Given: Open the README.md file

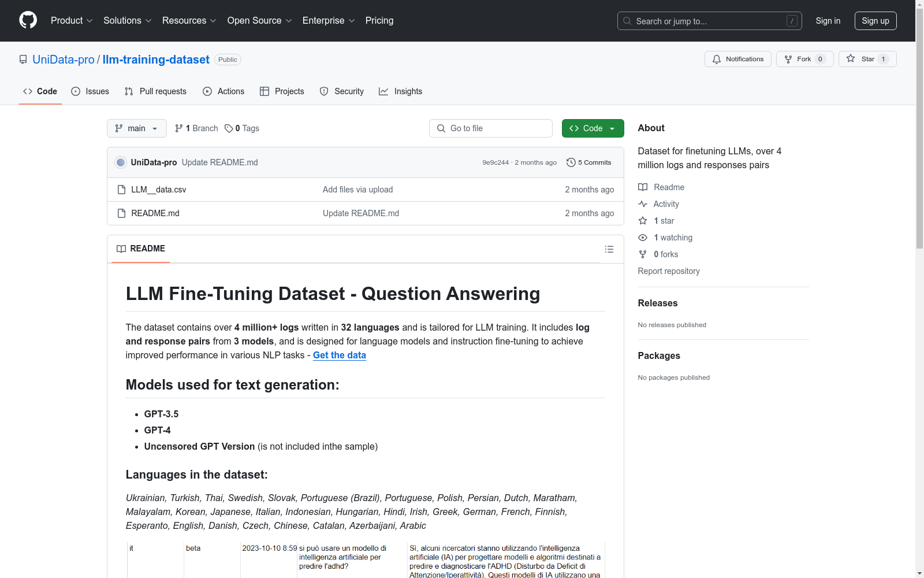Looking at the screenshot, I should [x=155, y=213].
